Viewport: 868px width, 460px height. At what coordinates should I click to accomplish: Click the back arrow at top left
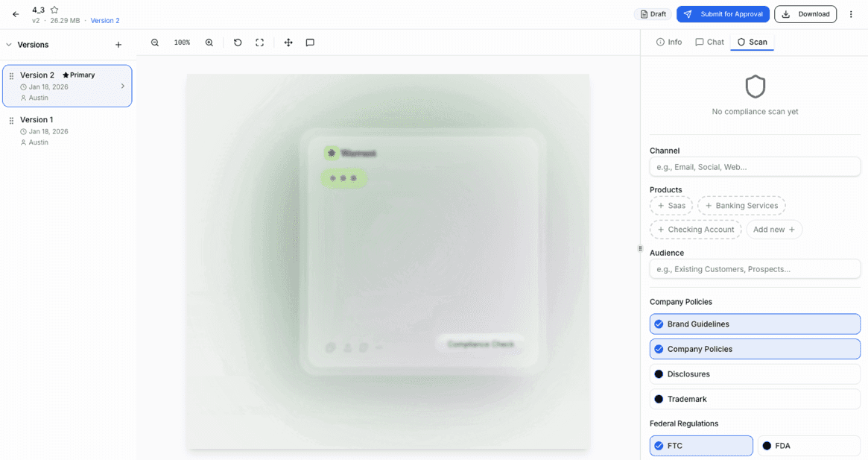click(x=15, y=13)
